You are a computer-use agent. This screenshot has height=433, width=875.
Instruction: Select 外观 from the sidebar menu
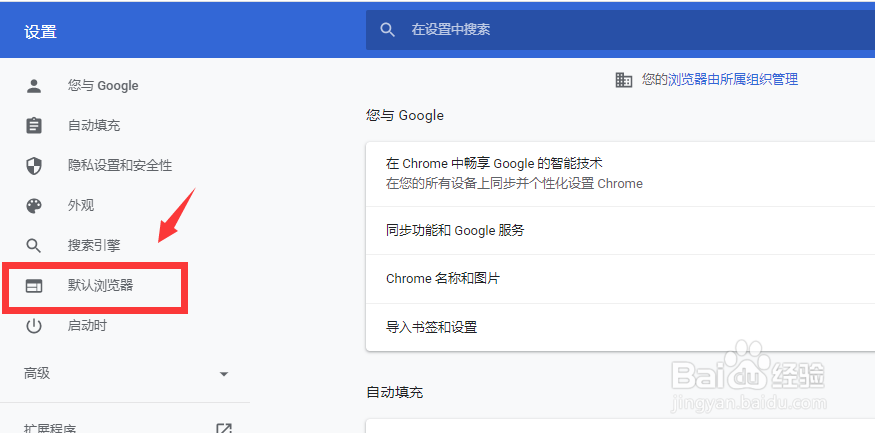[81, 206]
